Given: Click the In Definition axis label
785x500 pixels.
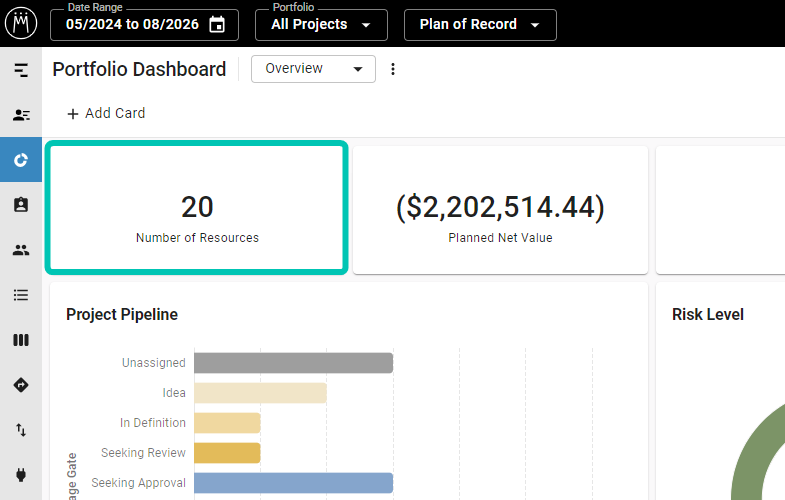Looking at the screenshot, I should (153, 422).
